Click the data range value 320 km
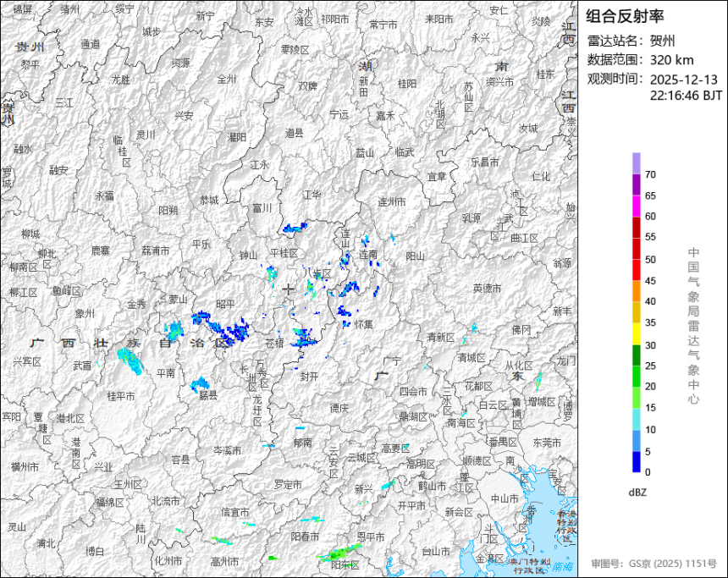Viewport: 728px width, 578px height. 671,60
